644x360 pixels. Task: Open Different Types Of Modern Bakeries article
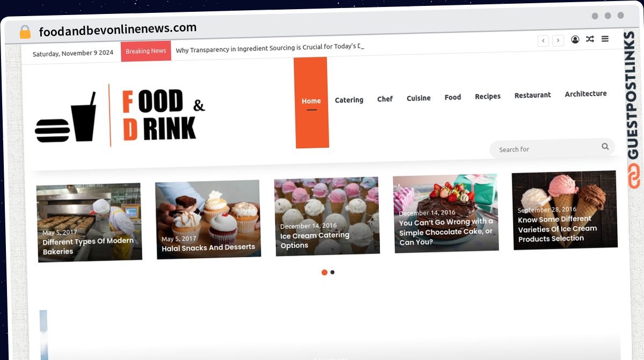pos(88,246)
